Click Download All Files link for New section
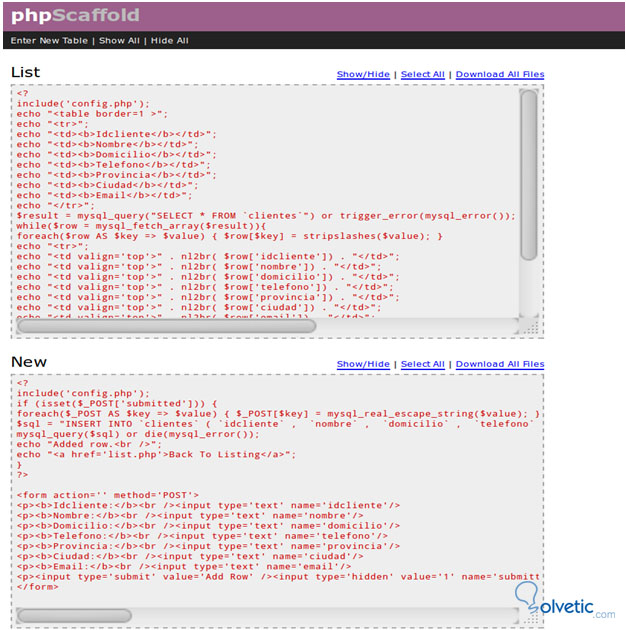This screenshot has height=630, width=626. (x=499, y=364)
